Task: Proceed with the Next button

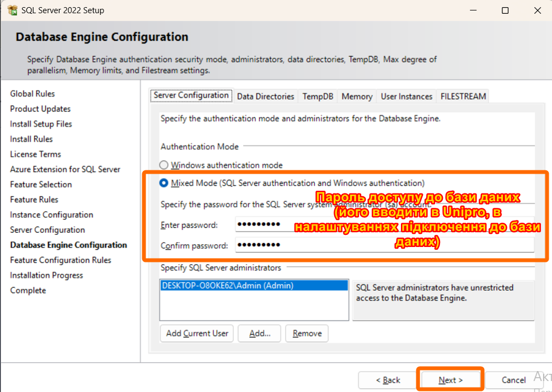Action: (x=450, y=380)
